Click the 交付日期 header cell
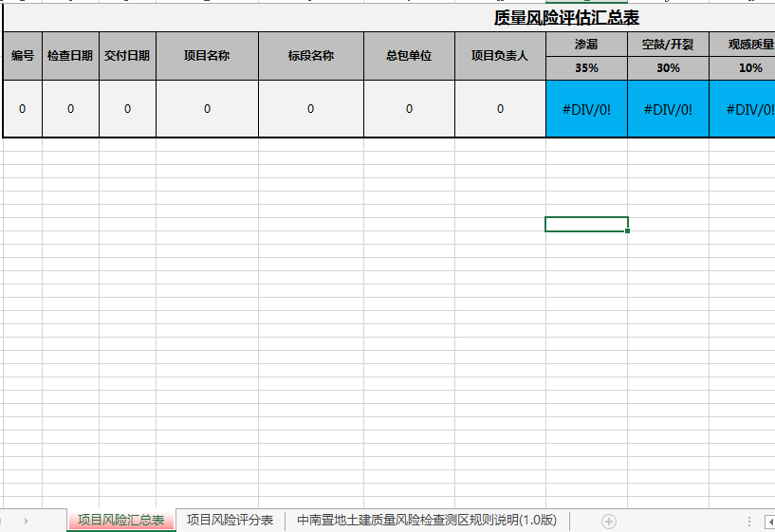 point(127,56)
